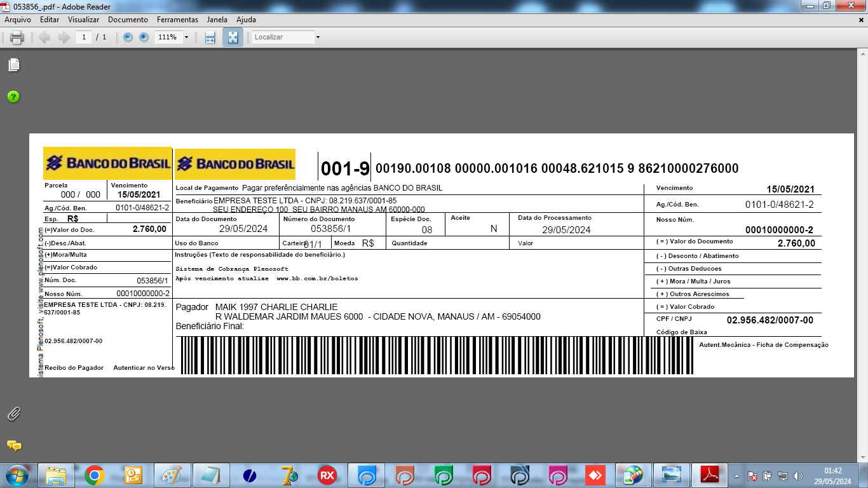
Task: Show hidden system tray icons
Action: [x=737, y=476]
